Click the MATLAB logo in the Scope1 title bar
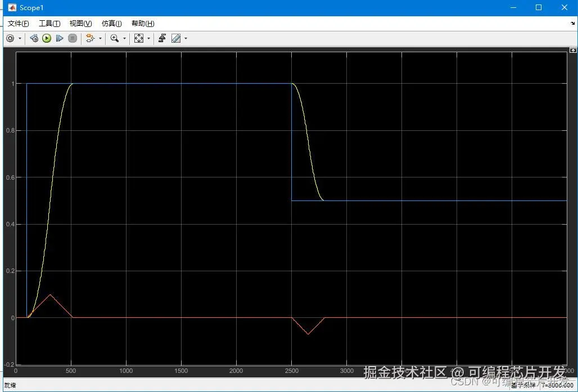Viewport: 578px width, 392px height. click(x=12, y=8)
